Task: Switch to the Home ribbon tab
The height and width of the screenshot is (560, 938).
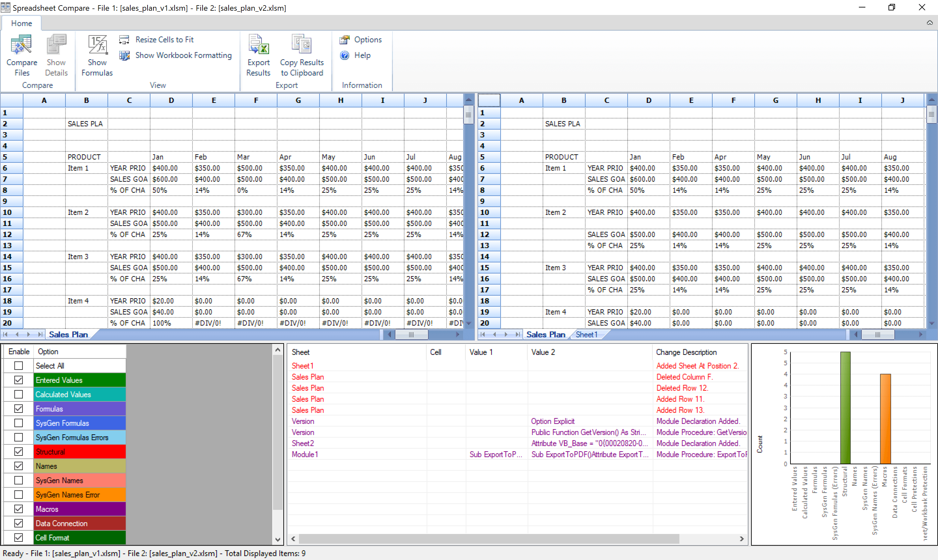Action: [x=21, y=23]
